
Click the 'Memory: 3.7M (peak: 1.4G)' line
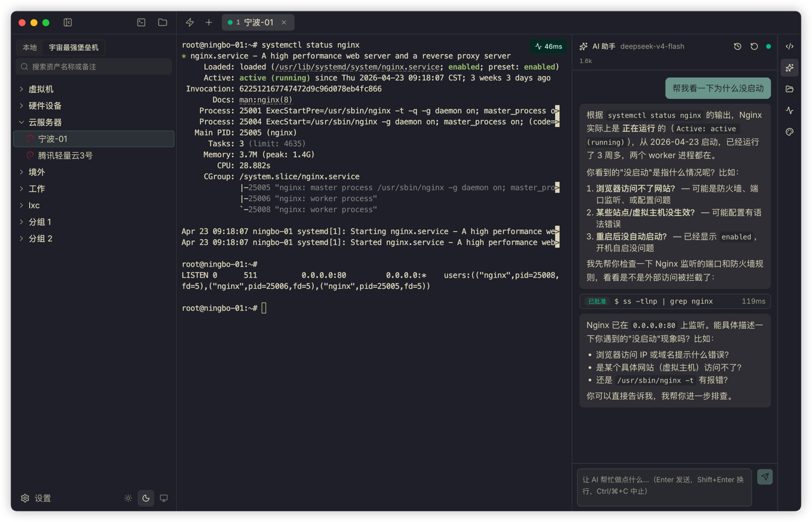pyautogui.click(x=259, y=154)
